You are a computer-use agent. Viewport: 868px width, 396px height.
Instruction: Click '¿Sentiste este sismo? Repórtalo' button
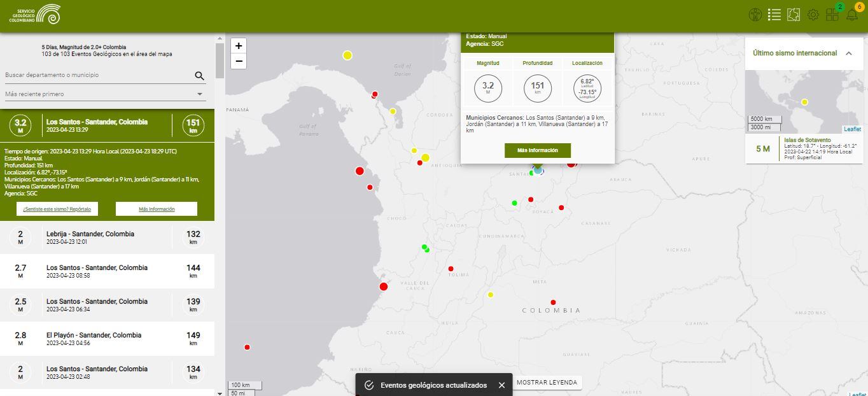pyautogui.click(x=57, y=209)
